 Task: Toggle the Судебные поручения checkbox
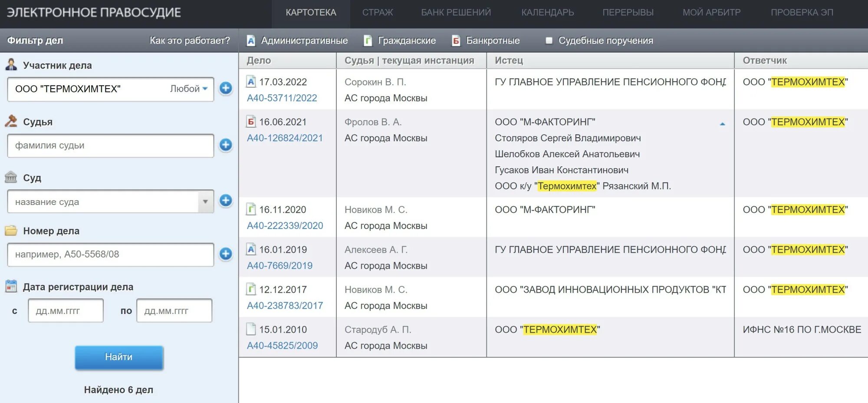click(x=549, y=40)
